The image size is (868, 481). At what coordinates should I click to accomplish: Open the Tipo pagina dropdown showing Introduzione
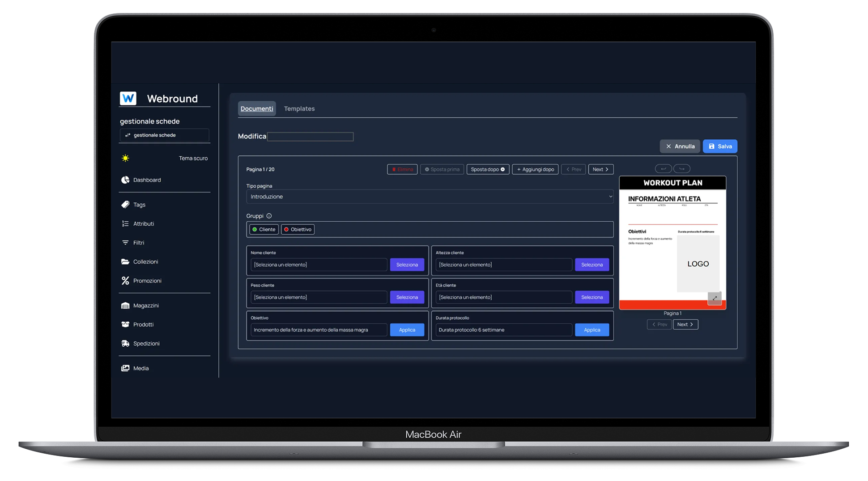[430, 196]
